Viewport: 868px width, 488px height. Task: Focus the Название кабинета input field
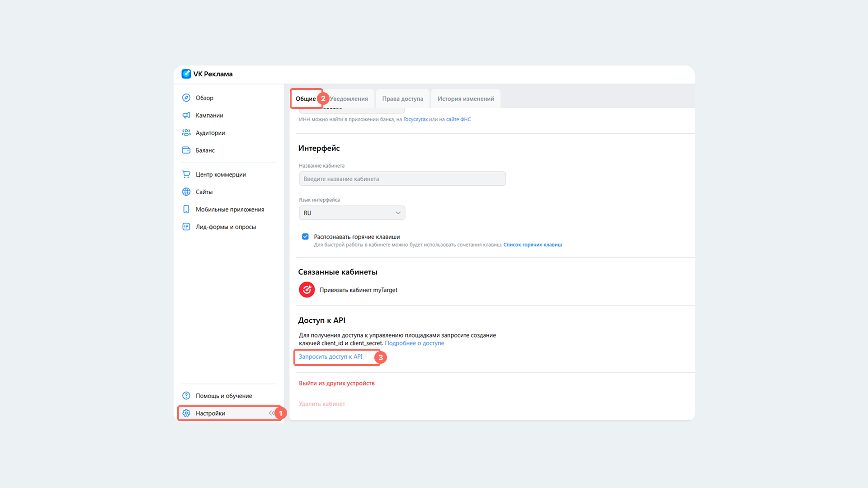coord(402,178)
